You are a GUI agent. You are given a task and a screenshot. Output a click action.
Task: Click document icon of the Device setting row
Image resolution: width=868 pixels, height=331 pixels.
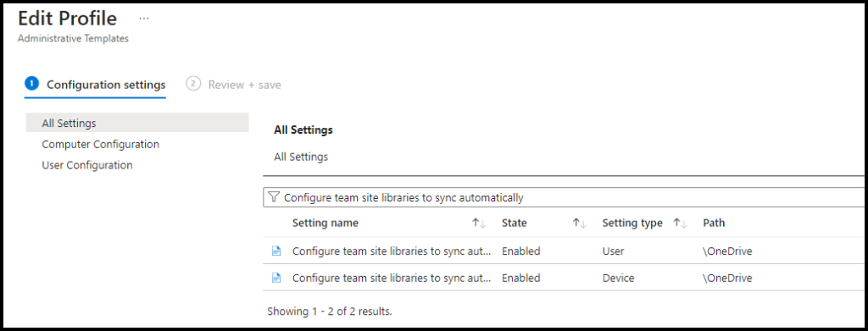275,278
